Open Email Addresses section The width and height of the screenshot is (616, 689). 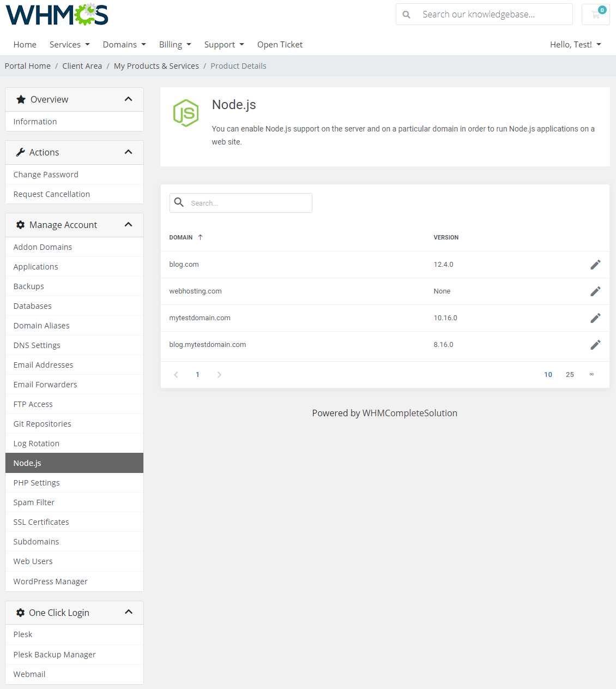click(74, 365)
